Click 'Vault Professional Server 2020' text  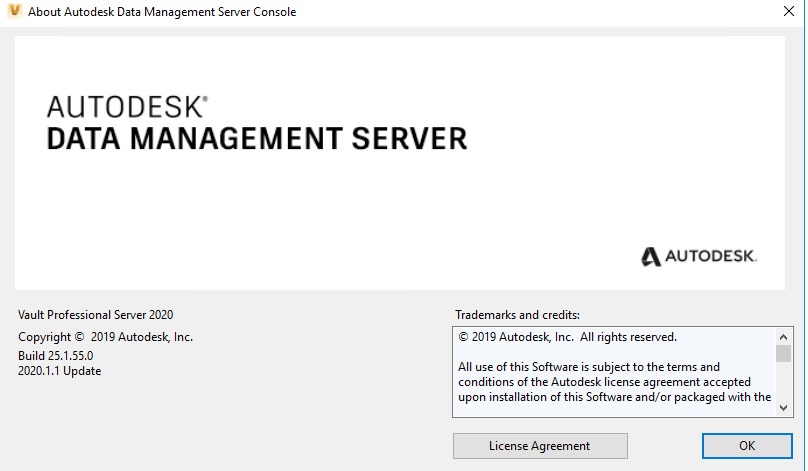(x=95, y=315)
